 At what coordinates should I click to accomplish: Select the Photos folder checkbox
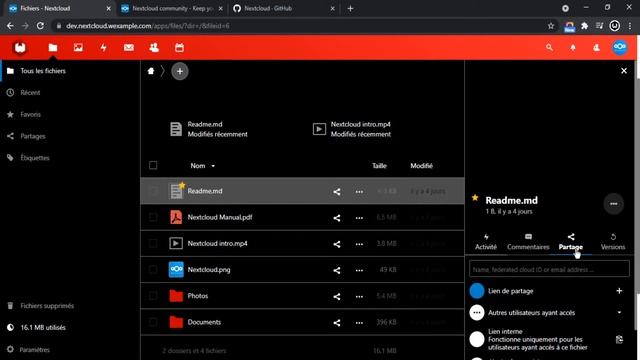tap(153, 296)
